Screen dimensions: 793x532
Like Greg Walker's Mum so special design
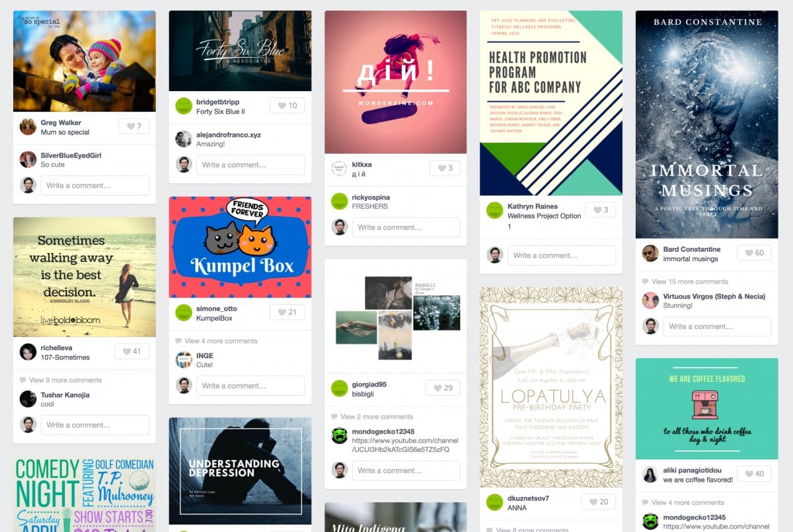click(x=133, y=126)
